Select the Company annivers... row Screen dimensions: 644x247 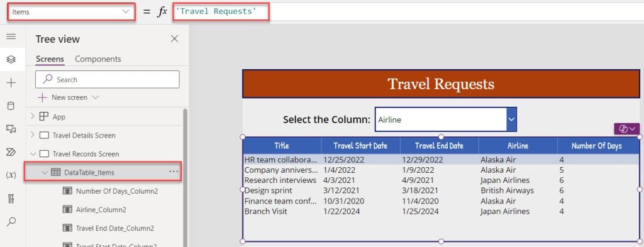[441, 170]
